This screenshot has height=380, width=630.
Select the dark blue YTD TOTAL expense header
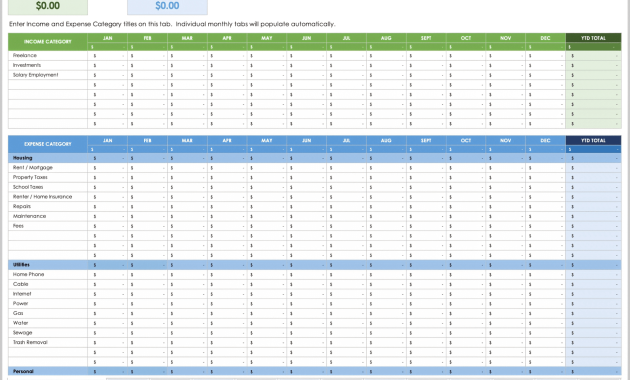593,141
